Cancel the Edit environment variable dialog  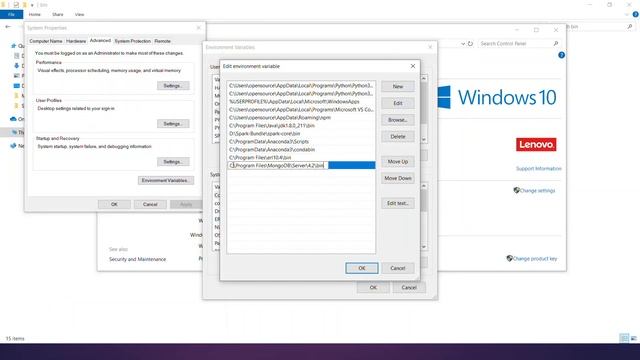pos(398,268)
